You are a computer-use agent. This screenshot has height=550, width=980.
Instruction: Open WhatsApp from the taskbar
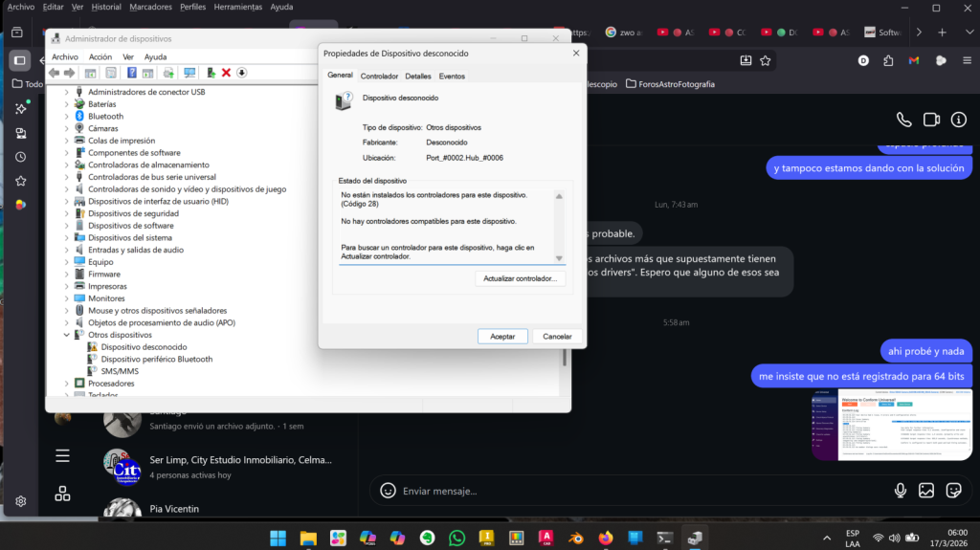tap(457, 538)
